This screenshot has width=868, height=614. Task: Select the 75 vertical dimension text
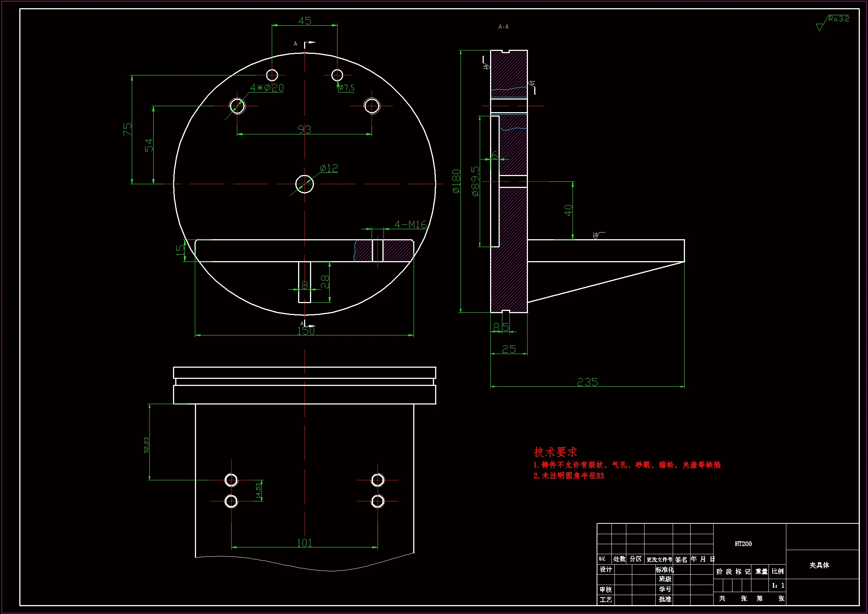[x=127, y=129]
